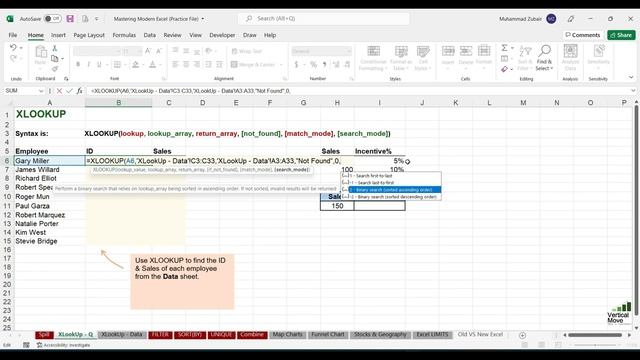The image size is (640, 360).
Task: Expand the formula bar chevron
Action: [x=633, y=91]
